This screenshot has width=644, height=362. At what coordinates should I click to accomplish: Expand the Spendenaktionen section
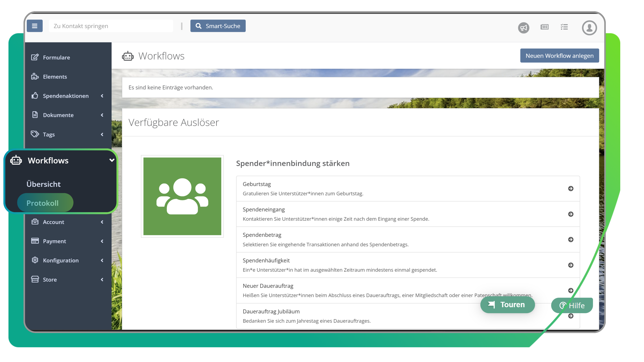coord(102,96)
